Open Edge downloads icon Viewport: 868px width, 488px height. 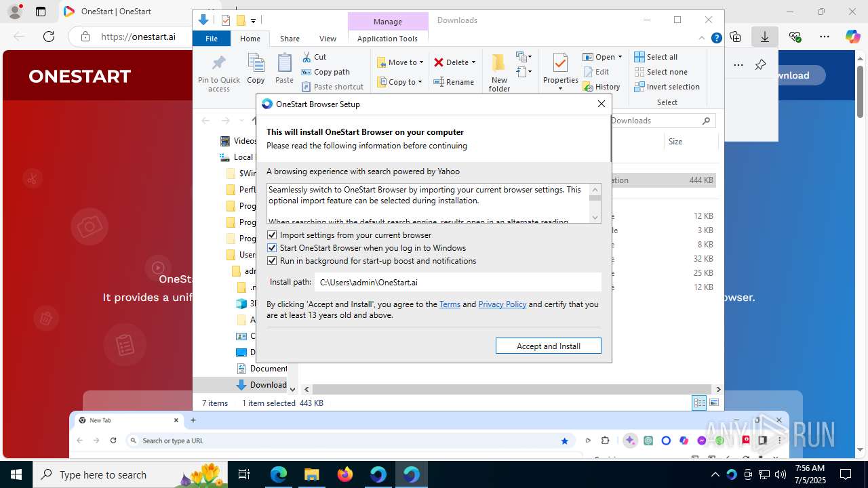click(x=764, y=37)
